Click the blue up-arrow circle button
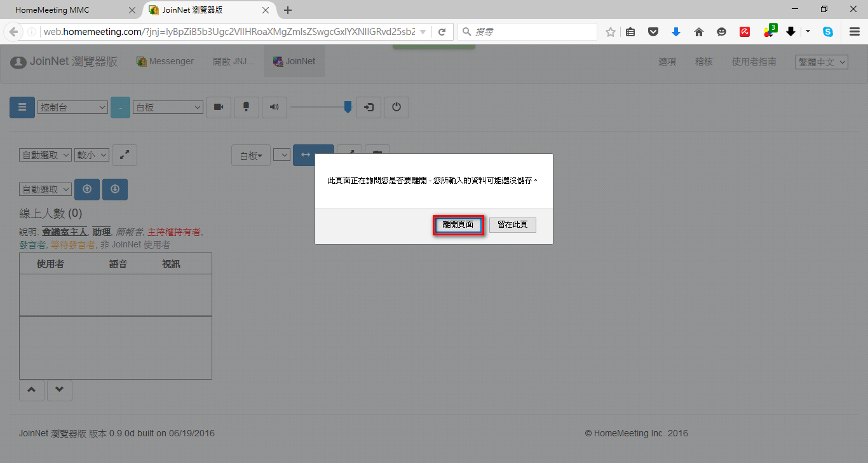 pyautogui.click(x=87, y=189)
